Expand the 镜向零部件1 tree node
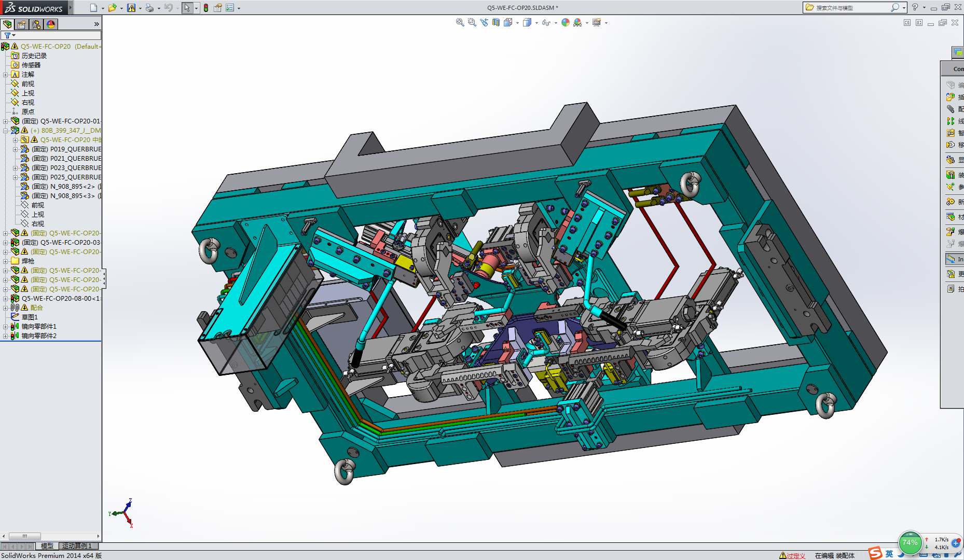Screen dimensions: 964x560 [x=6, y=327]
